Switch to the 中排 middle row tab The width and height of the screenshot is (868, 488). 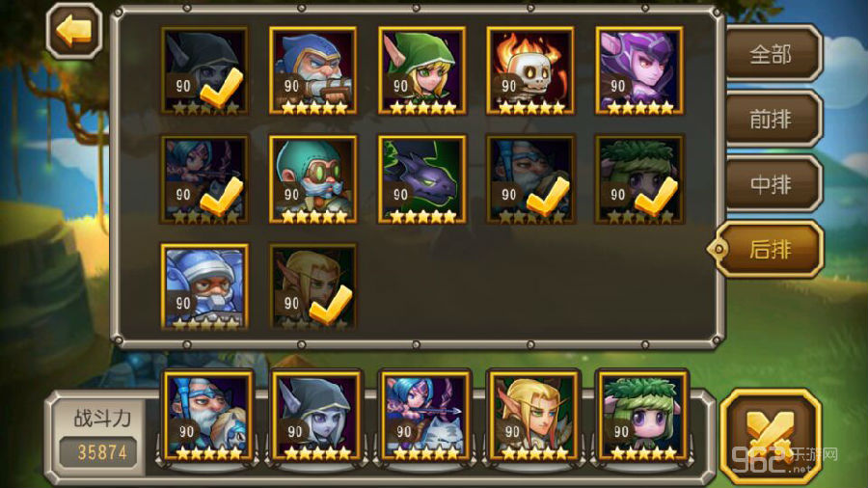pyautogui.click(x=772, y=184)
